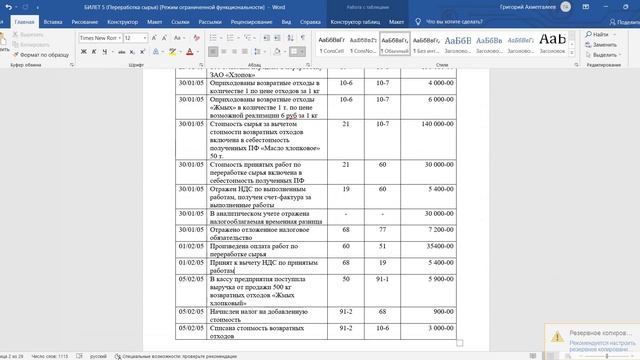Apply strikethrough formatting
The image size is (640, 360).
pos(121,52)
